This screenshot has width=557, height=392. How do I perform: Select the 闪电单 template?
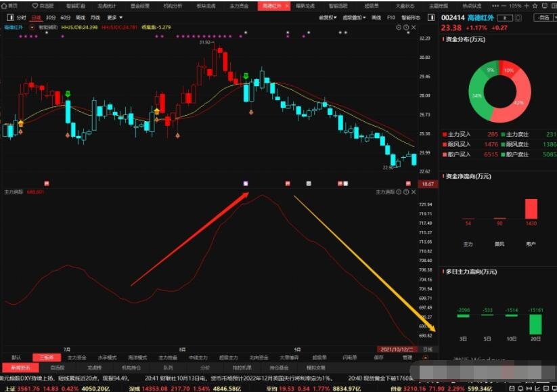coord(349,357)
